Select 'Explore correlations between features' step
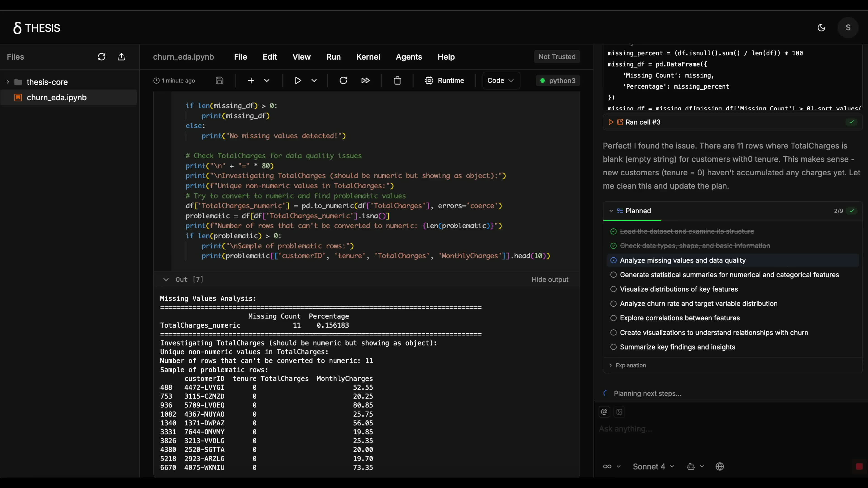 pyautogui.click(x=680, y=318)
